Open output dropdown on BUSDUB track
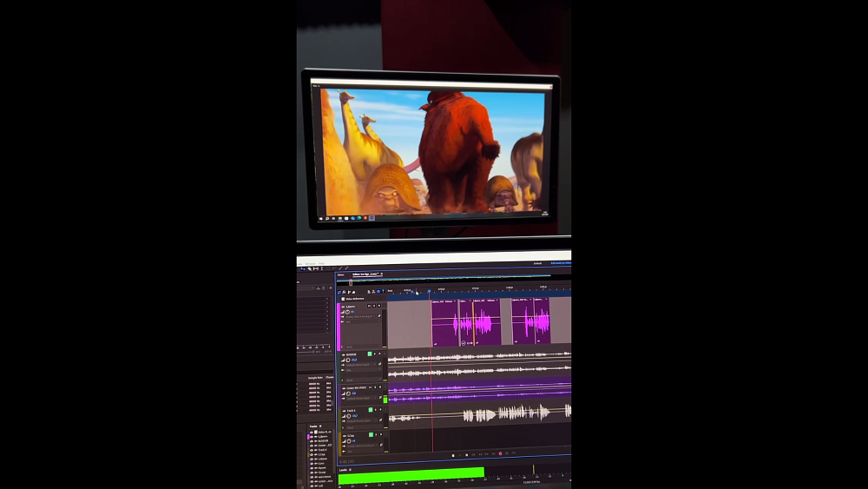868x489 pixels. click(363, 370)
